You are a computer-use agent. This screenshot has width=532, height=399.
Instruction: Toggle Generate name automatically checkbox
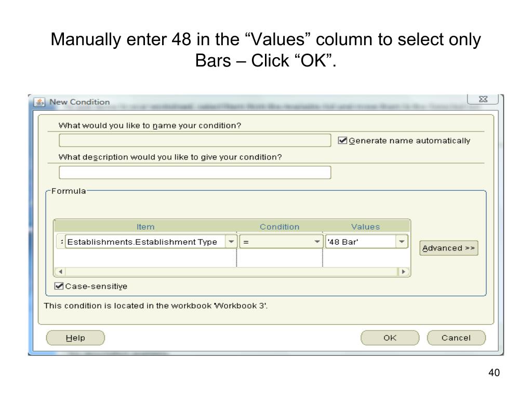coord(342,140)
